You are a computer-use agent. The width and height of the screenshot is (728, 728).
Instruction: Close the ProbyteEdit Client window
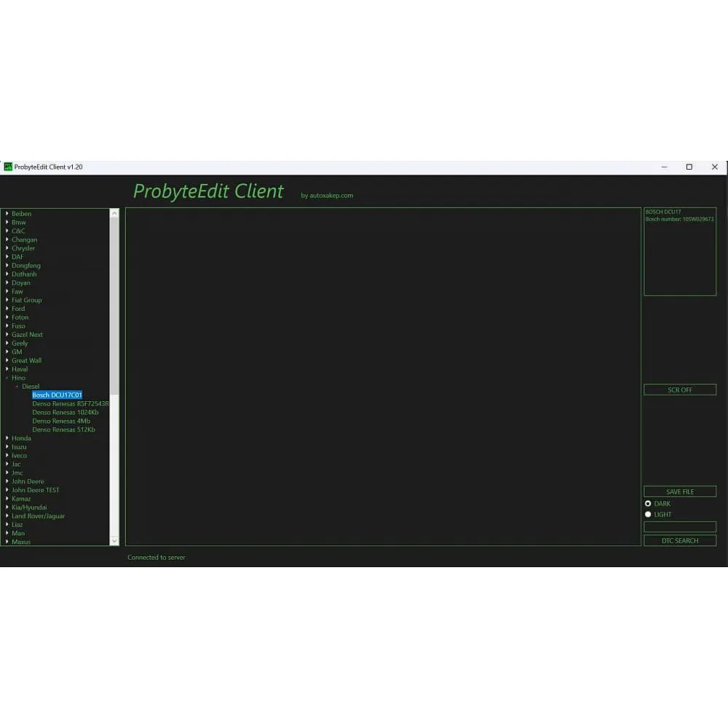coord(714,167)
